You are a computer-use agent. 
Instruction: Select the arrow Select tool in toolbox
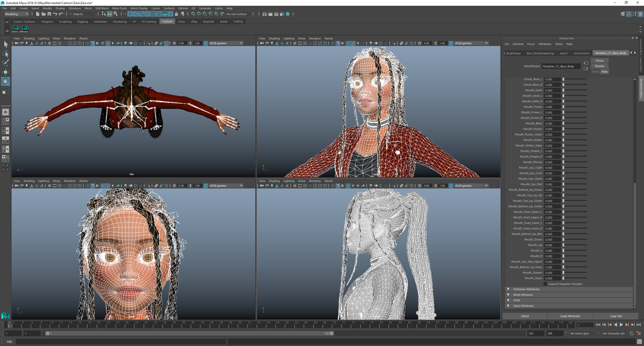[x=5, y=44]
